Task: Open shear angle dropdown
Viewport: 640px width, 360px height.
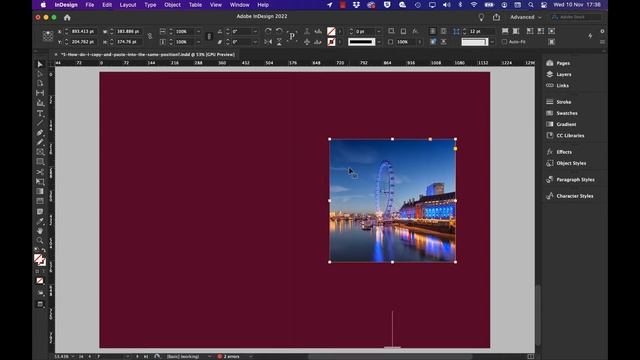Action: click(255, 42)
